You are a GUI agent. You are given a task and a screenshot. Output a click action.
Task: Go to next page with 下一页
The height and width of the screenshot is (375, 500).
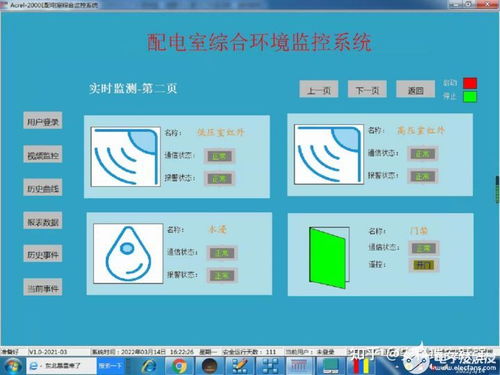367,89
